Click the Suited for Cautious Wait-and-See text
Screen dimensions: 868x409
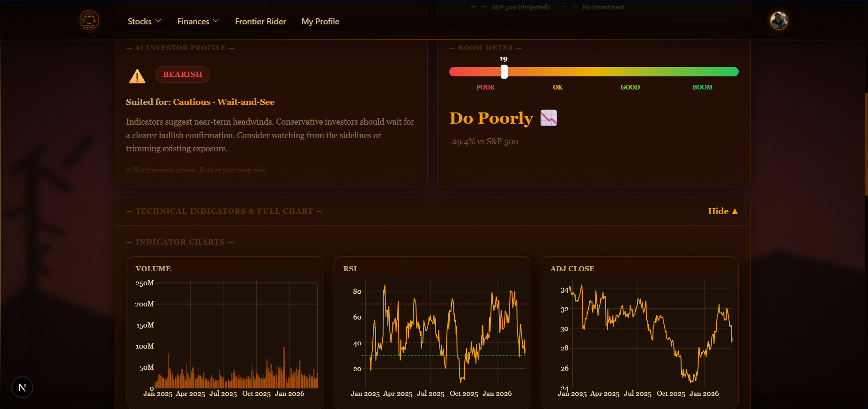(200, 102)
